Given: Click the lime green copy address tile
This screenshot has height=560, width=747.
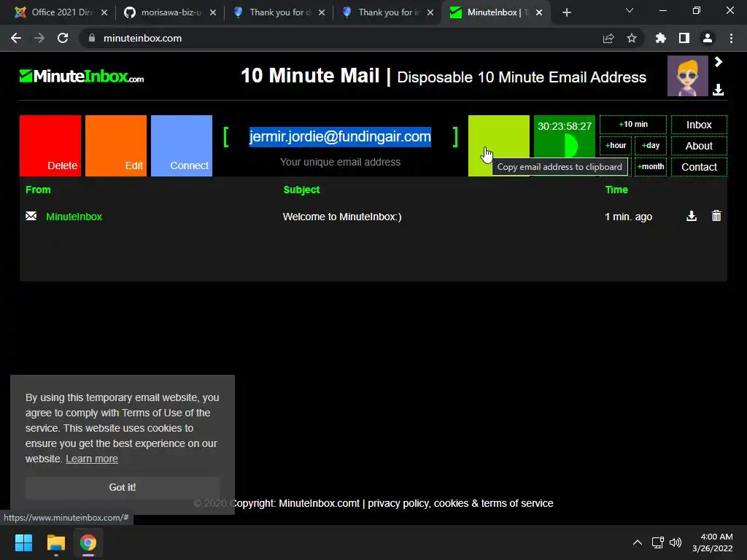Looking at the screenshot, I should point(498,146).
